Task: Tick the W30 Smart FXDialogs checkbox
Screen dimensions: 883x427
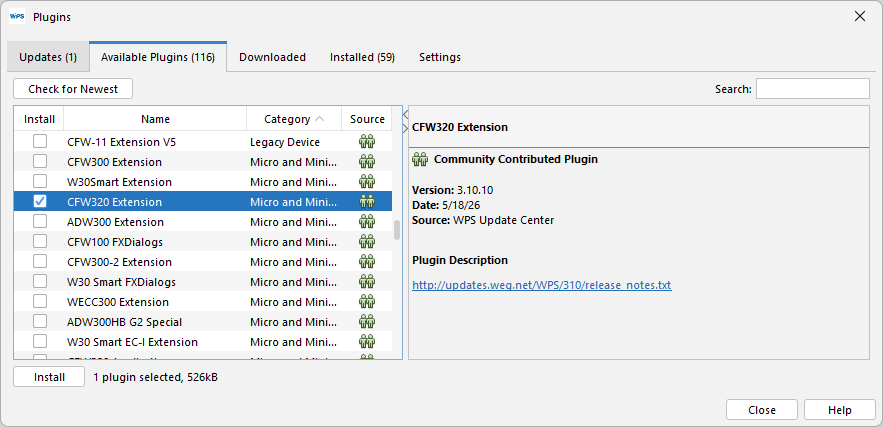Action: 40,282
